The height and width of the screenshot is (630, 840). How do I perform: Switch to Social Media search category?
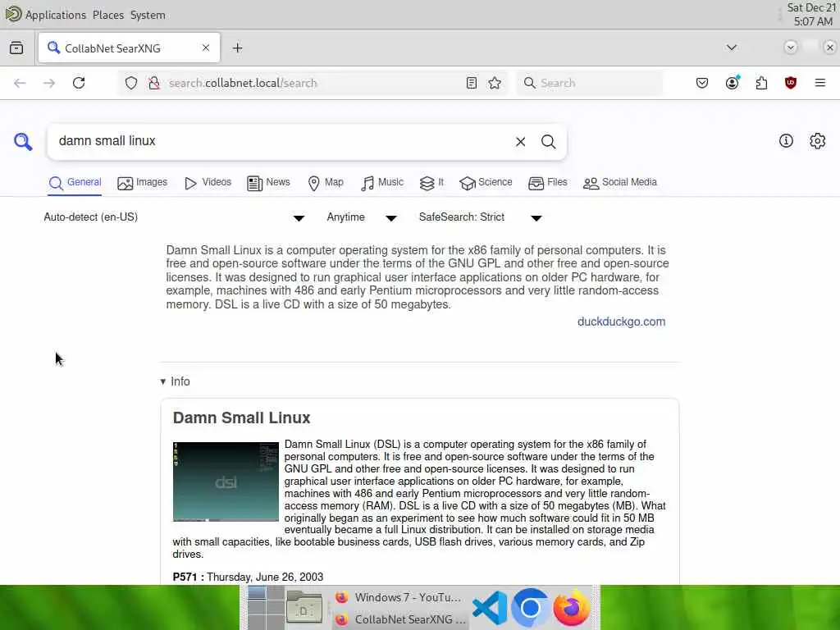point(620,183)
